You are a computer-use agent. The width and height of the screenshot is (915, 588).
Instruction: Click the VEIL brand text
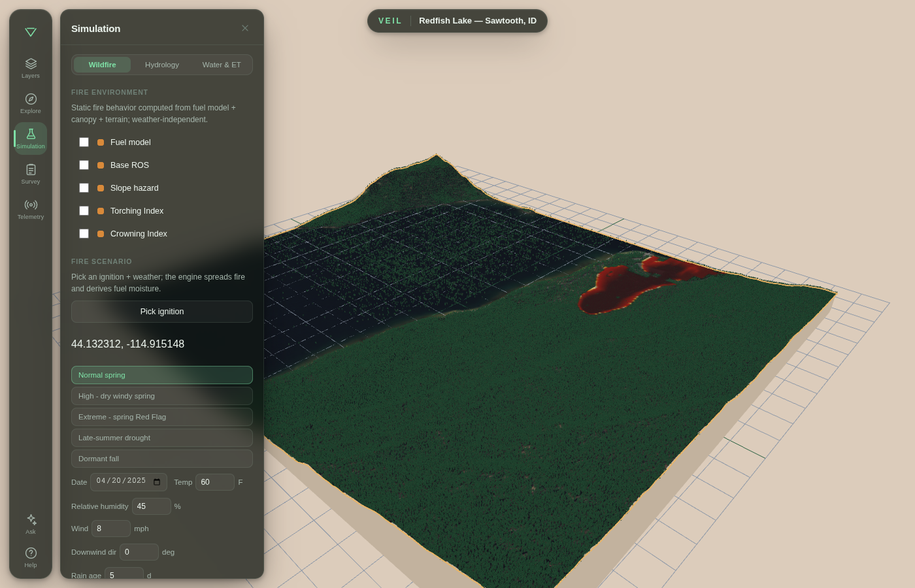click(x=390, y=21)
